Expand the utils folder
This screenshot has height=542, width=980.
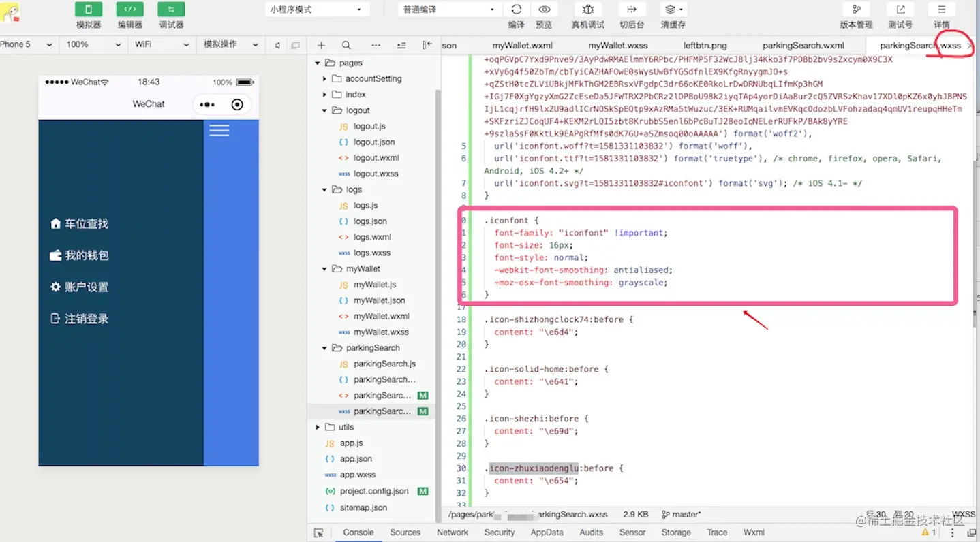pyautogui.click(x=318, y=427)
